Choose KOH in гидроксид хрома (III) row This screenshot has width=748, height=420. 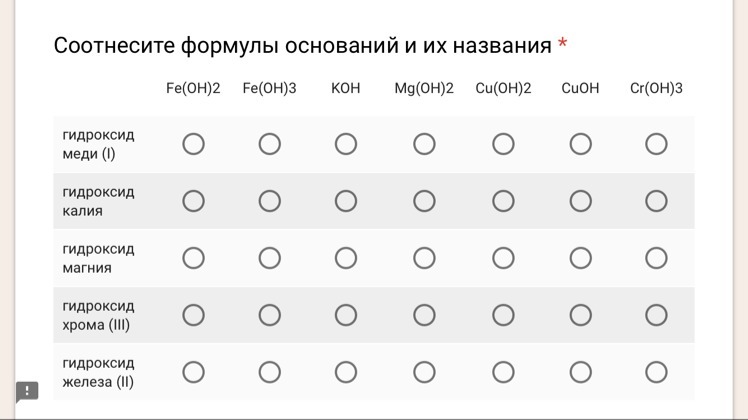coord(345,315)
